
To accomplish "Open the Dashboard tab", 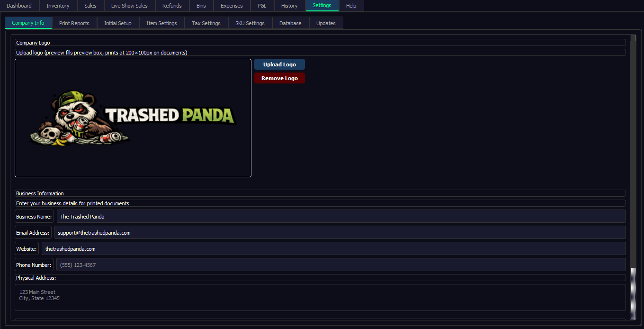I will pyautogui.click(x=19, y=6).
